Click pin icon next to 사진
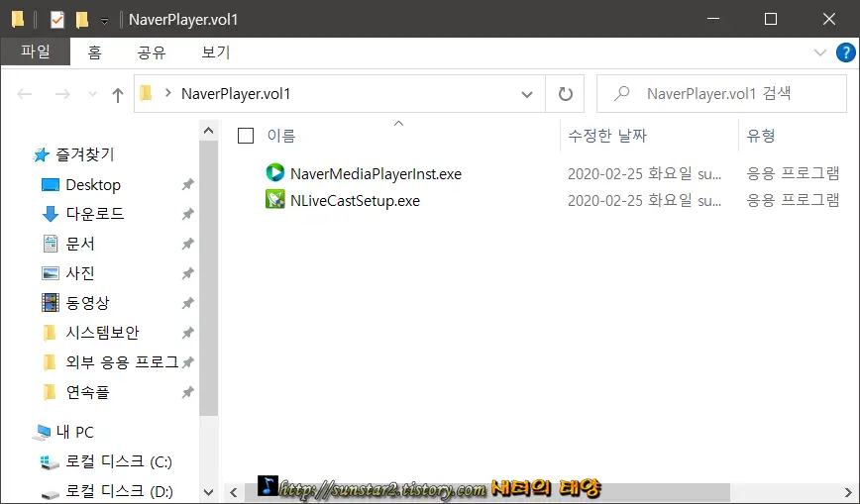Screen dimensions: 860x504 [x=188, y=273]
